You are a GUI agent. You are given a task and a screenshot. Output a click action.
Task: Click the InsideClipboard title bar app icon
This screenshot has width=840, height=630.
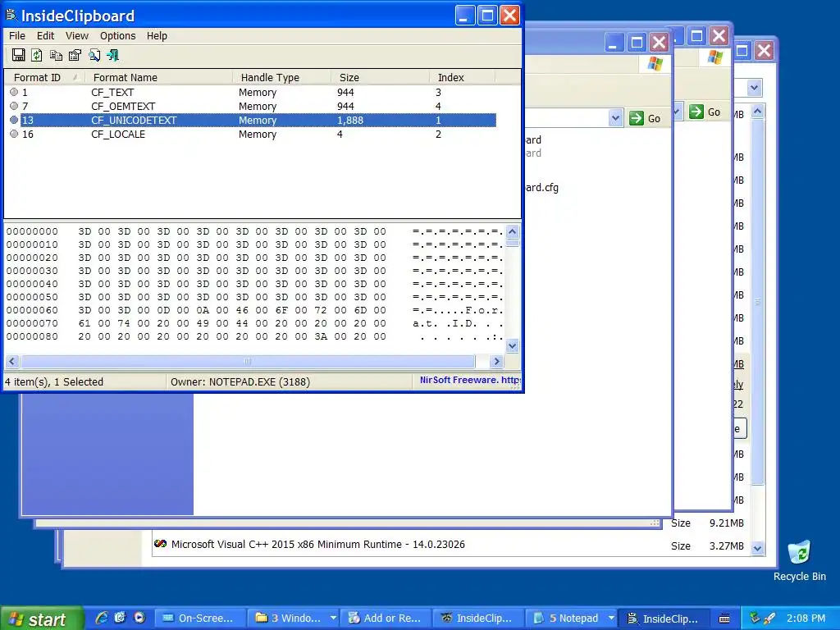(11, 15)
